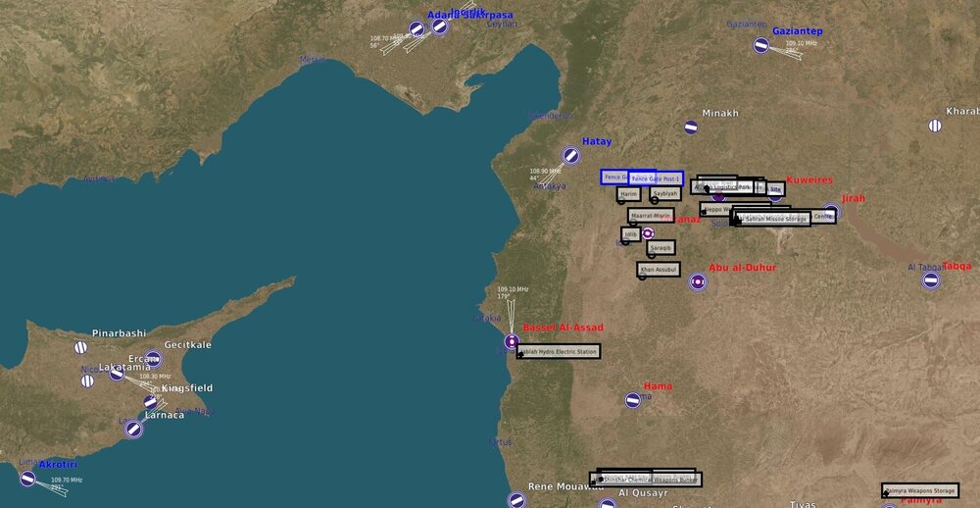Click the Harim label box

[629, 194]
